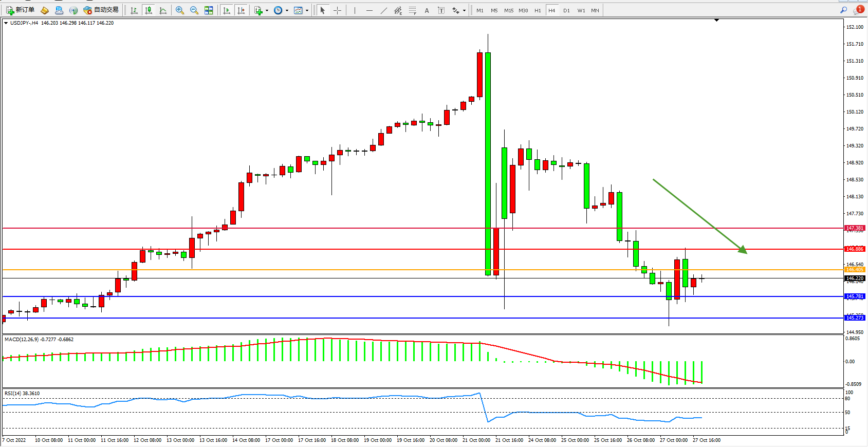Switch to the M15 timeframe
The height and width of the screenshot is (447, 868).
coord(508,10)
